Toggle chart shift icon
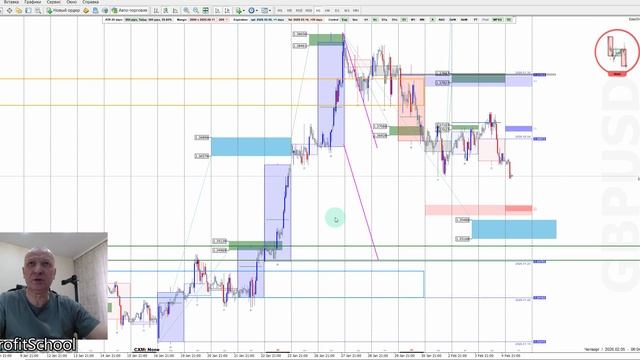Image resolution: width=640 pixels, height=360 pixels. coord(227,10)
